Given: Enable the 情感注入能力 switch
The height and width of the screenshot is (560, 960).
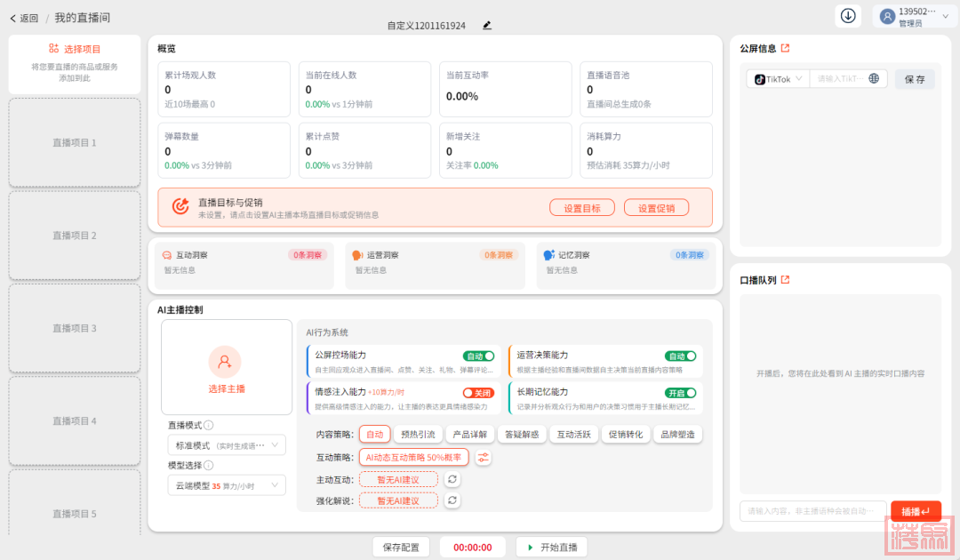Looking at the screenshot, I should [x=478, y=393].
